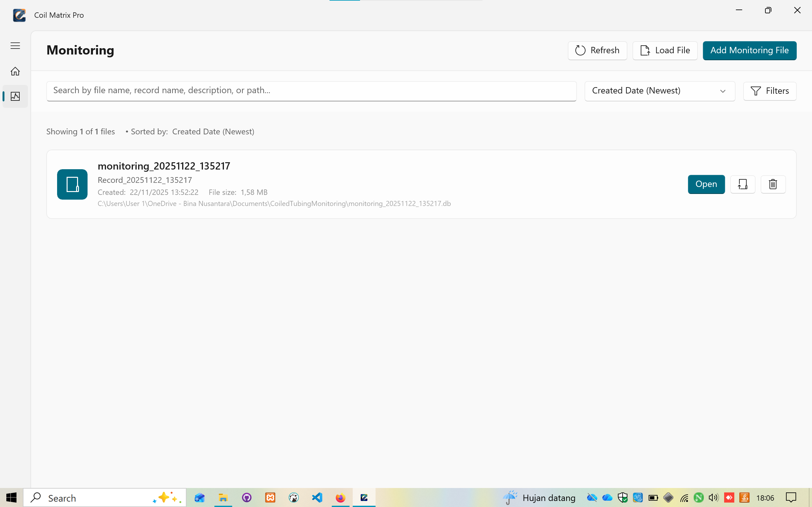
Task: Select the Monitoring chart sidebar icon
Action: [x=15, y=97]
